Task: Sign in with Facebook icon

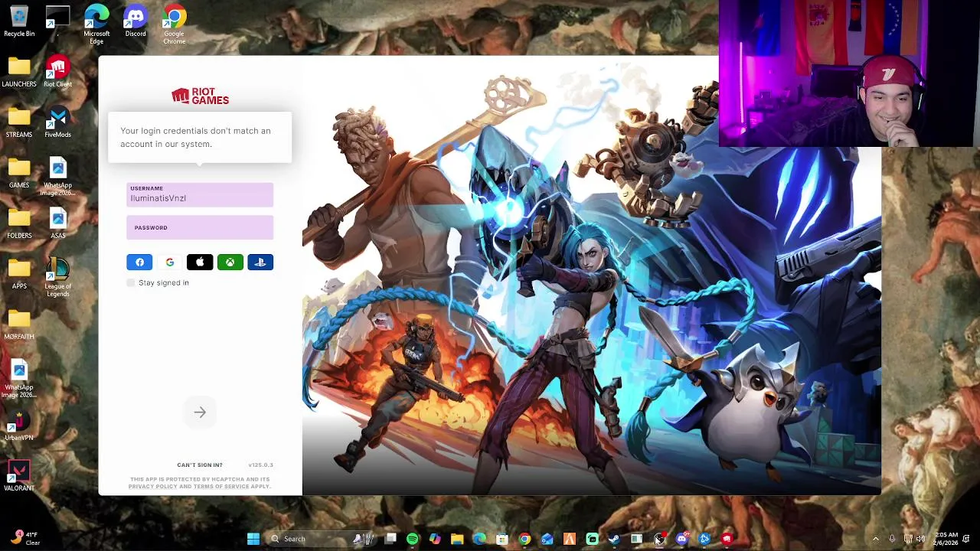Action: tap(139, 262)
